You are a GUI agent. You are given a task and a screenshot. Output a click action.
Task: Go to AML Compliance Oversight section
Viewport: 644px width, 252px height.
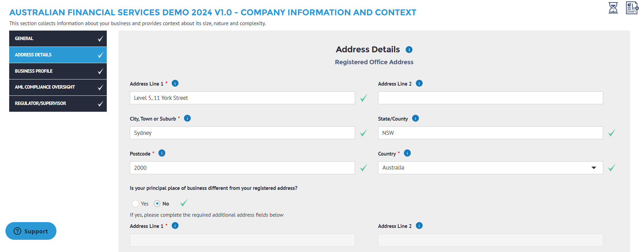coord(58,87)
